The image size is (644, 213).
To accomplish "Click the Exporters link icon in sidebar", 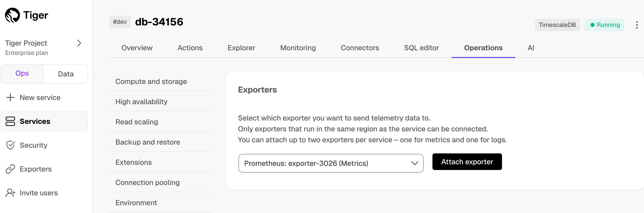I will click(10, 169).
